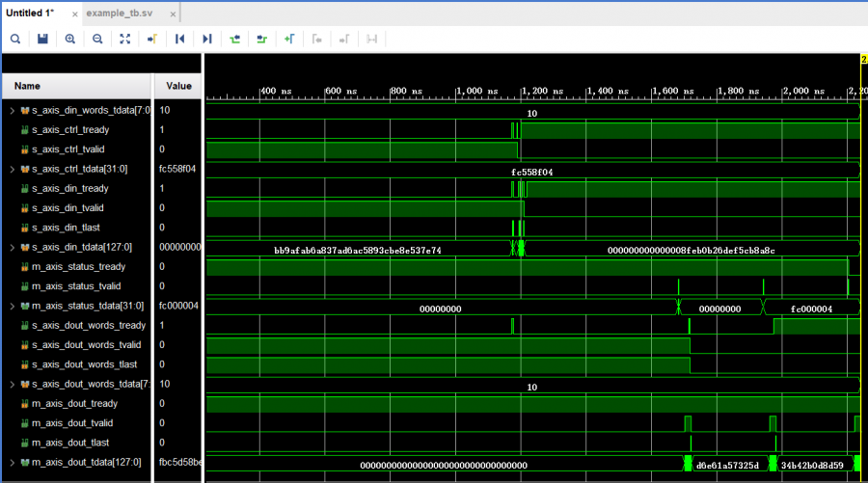This screenshot has height=483, width=868.
Task: Switch to the example_tb.sv tab
Action: tap(119, 13)
